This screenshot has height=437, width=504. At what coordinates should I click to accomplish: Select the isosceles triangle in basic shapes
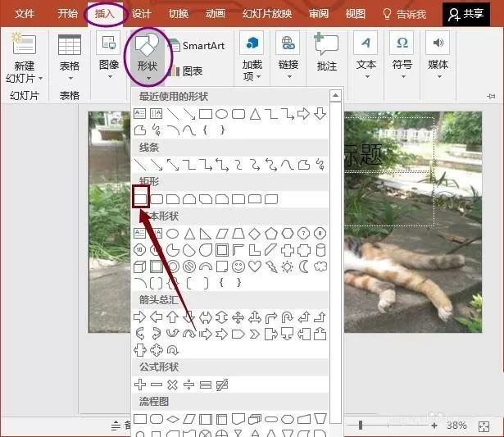(x=189, y=234)
